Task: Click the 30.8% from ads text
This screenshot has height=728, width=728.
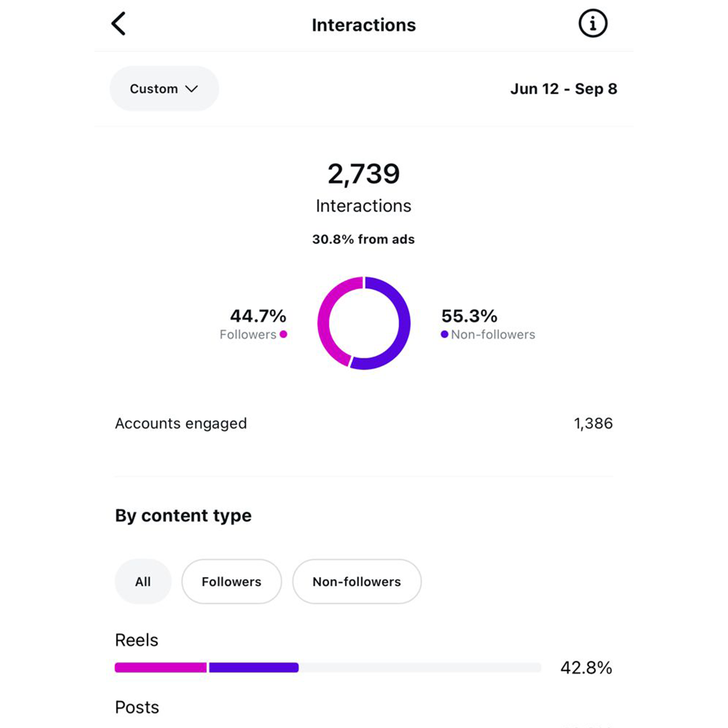Action: [363, 239]
